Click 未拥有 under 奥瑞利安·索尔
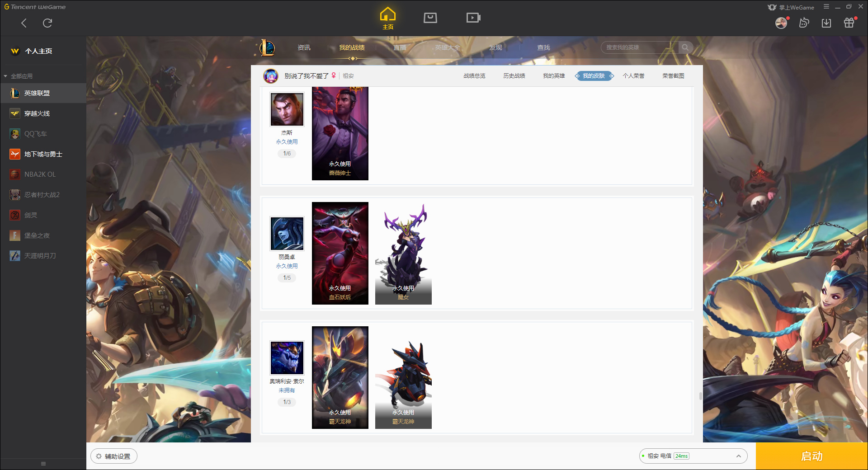This screenshot has height=470, width=868. [x=287, y=390]
